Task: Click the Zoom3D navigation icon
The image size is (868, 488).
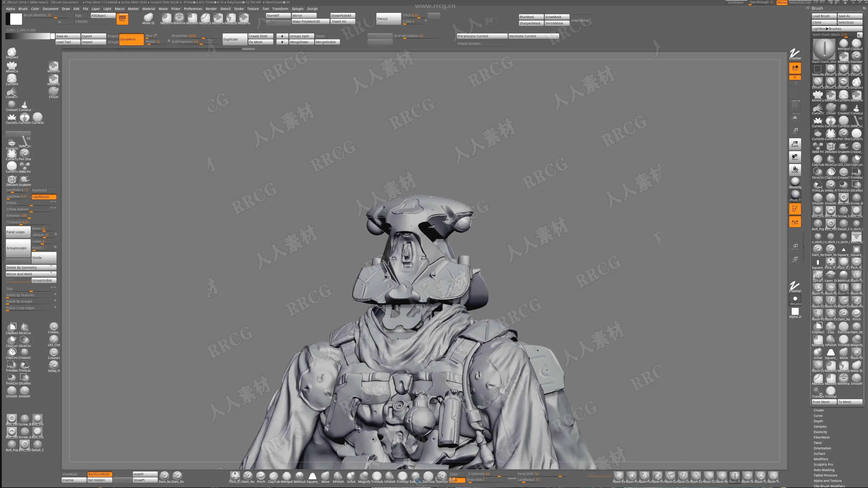Action: pyautogui.click(x=795, y=144)
